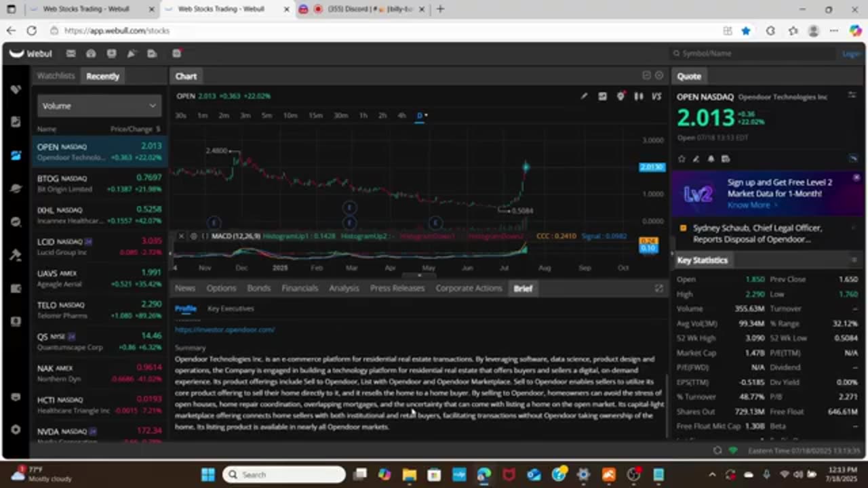
Task: Open MACD indicator settings gear
Action: coord(194,236)
